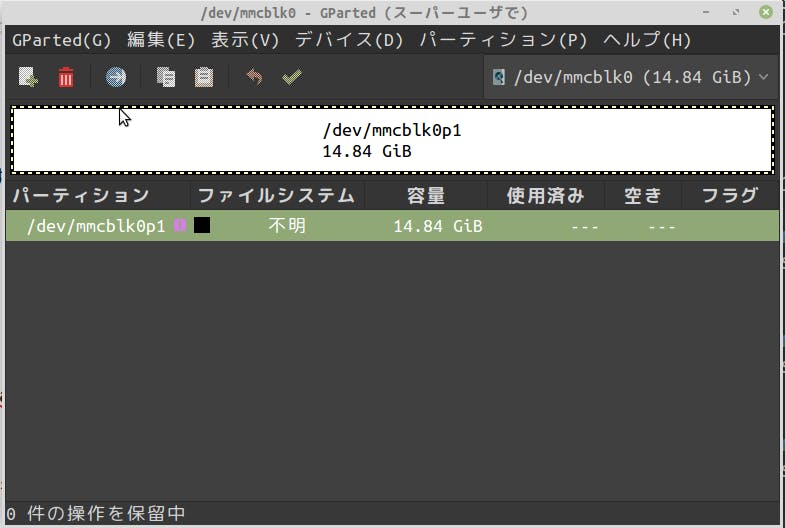Click the Resize/Move arrow icon
This screenshot has width=785, height=528.
116,77
